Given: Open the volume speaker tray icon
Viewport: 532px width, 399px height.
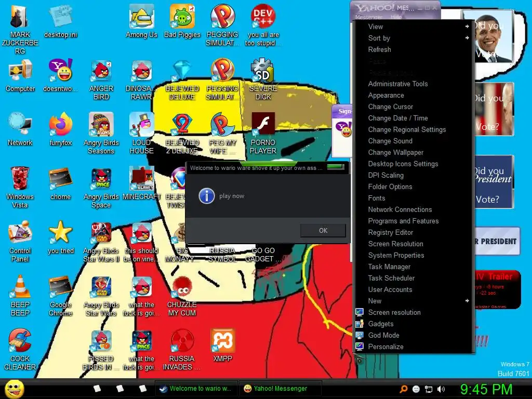Looking at the screenshot, I should point(441,389).
